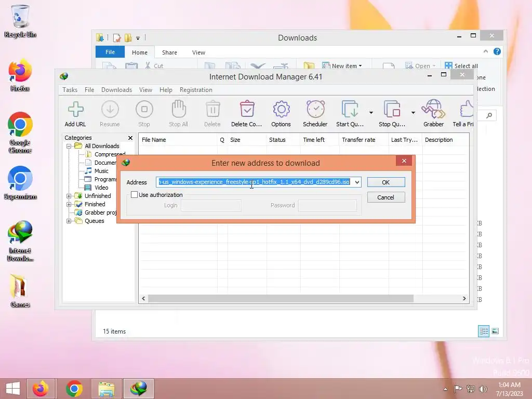This screenshot has height=399, width=532.
Task: Open the Stop Queue dropdown arrow
Action: point(413,113)
